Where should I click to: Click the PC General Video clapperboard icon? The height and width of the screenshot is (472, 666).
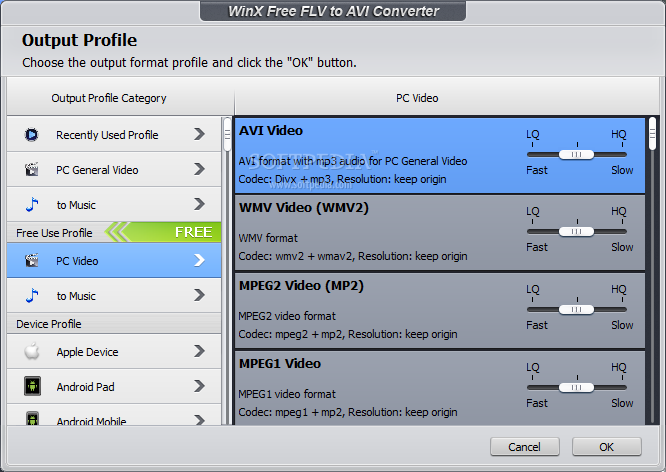[32, 170]
